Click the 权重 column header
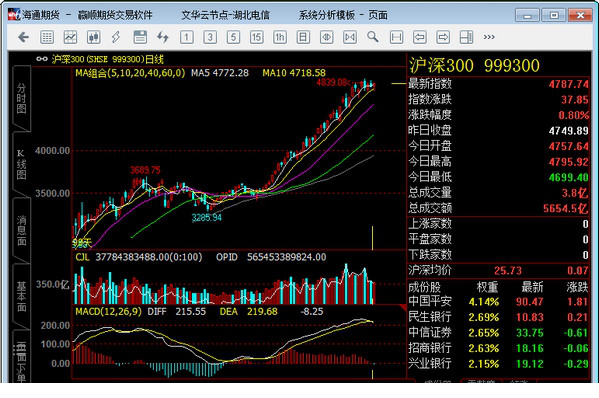The width and height of the screenshot is (599, 398). [487, 287]
